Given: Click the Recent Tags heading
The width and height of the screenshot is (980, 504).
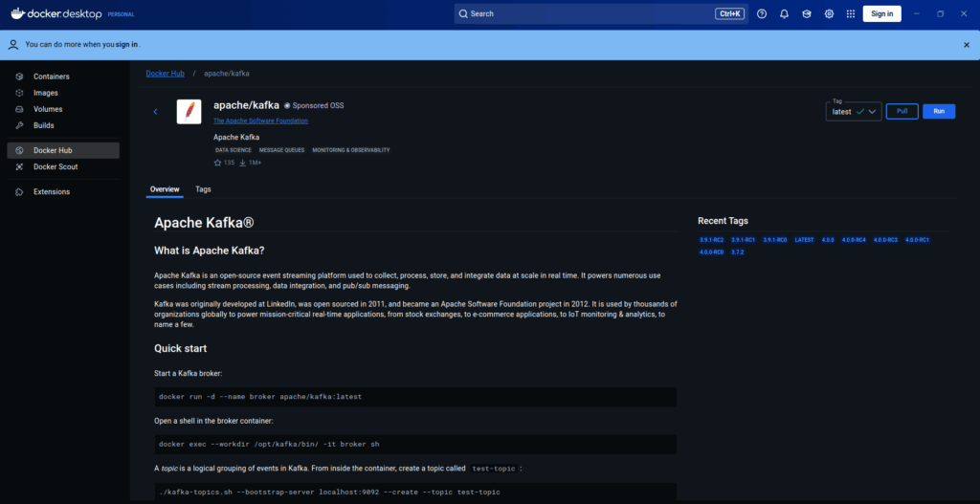Looking at the screenshot, I should pyautogui.click(x=724, y=221).
